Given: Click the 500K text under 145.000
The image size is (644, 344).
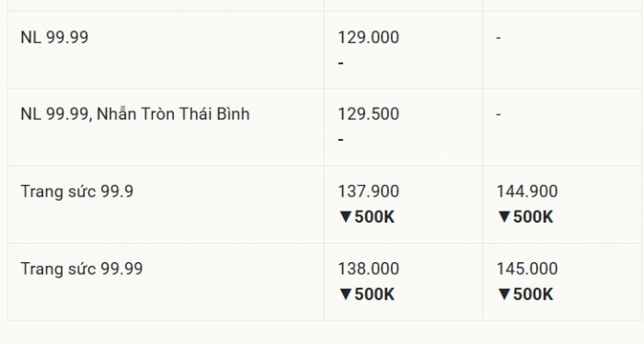Looking at the screenshot, I should (x=533, y=294).
